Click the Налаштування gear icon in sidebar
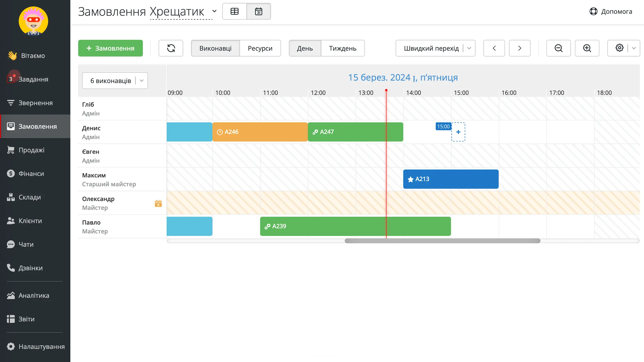Viewport: 644px width, 362px height. coord(11,346)
